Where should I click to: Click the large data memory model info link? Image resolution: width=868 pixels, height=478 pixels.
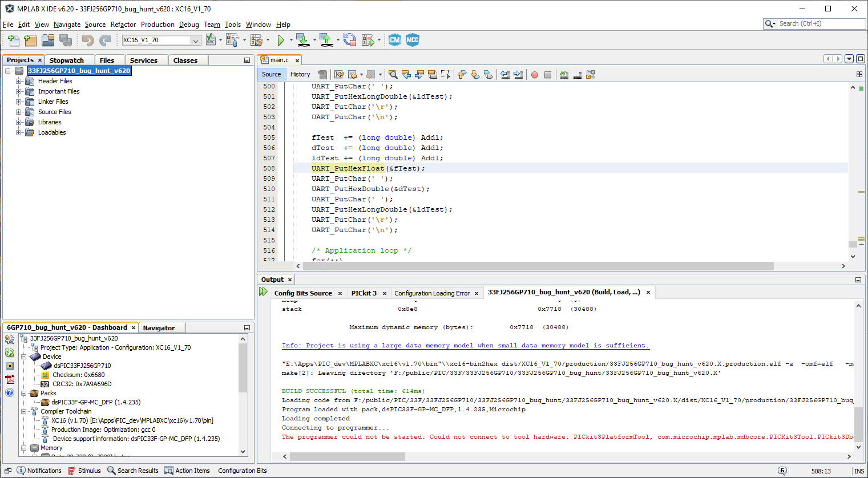click(465, 346)
